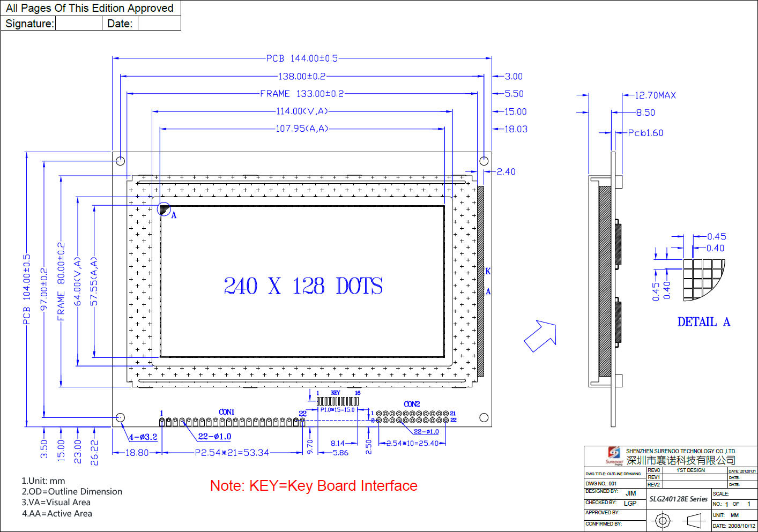The width and height of the screenshot is (758, 532).
Task: Click the "240 X 128 DOTS" text
Action: (303, 286)
